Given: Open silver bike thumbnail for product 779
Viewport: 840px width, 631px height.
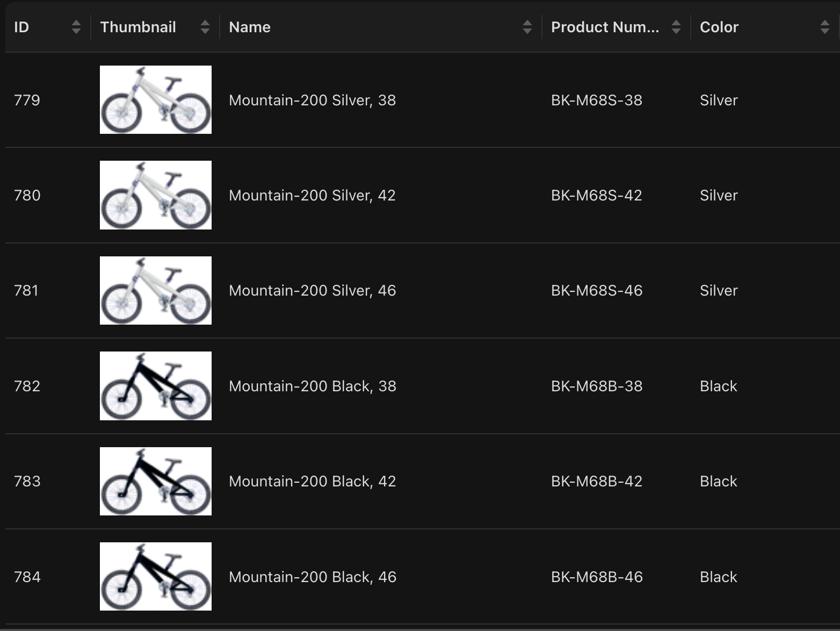Looking at the screenshot, I should 156,100.
